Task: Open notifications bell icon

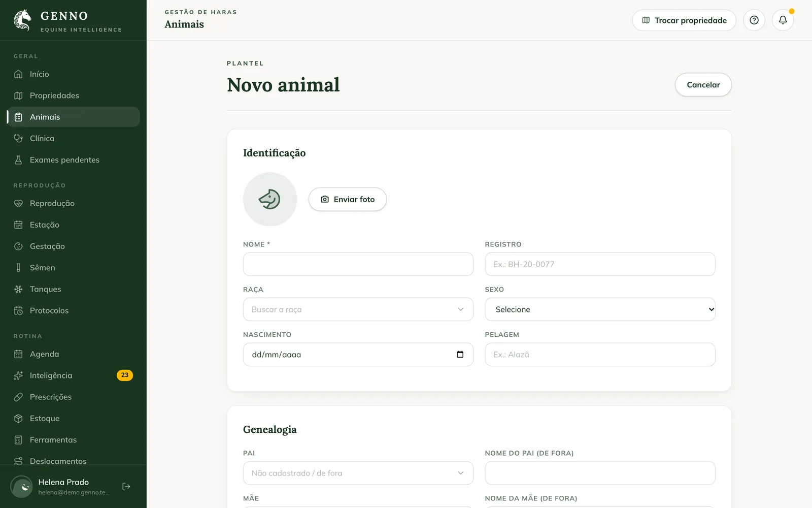Action: click(x=783, y=20)
